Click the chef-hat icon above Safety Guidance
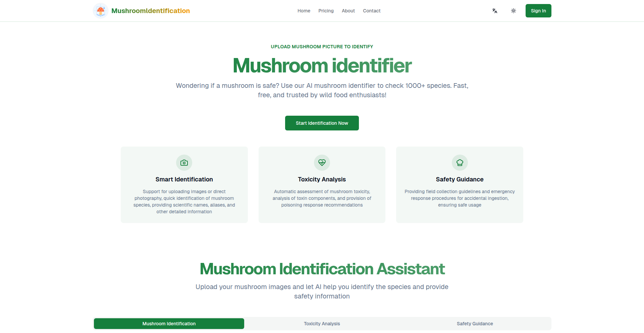Viewport: 644px width, 333px height. (x=460, y=163)
